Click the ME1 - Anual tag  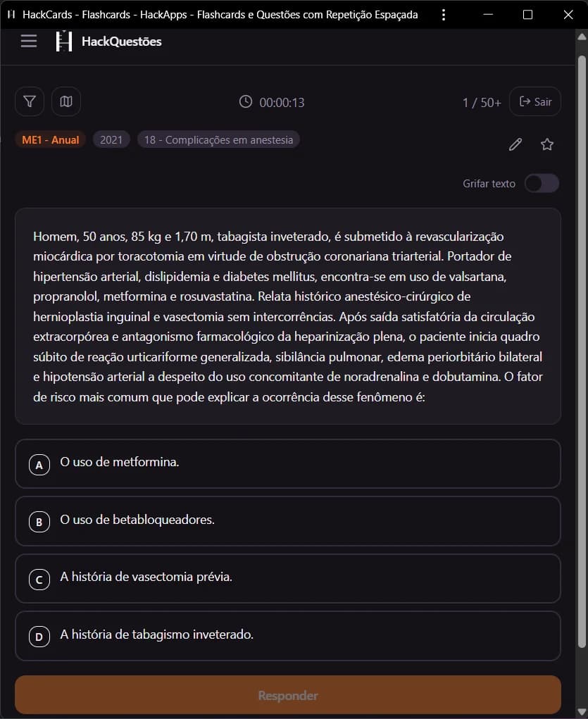[x=51, y=139]
